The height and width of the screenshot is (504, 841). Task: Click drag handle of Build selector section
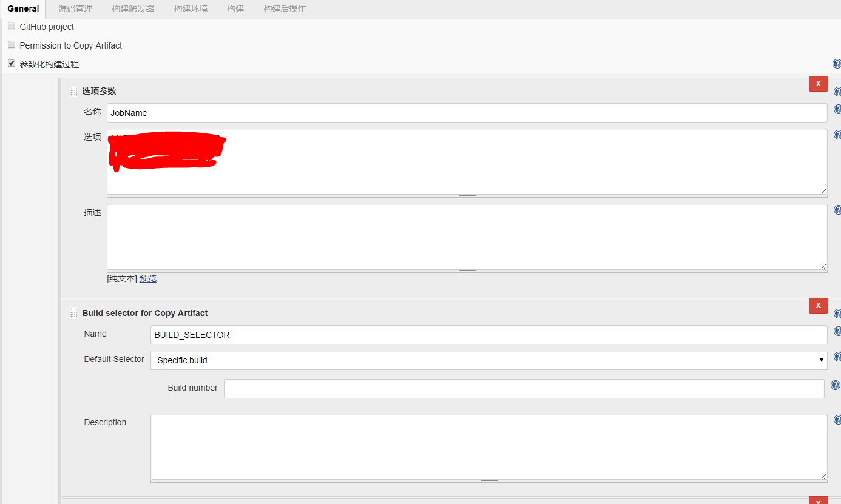click(73, 314)
